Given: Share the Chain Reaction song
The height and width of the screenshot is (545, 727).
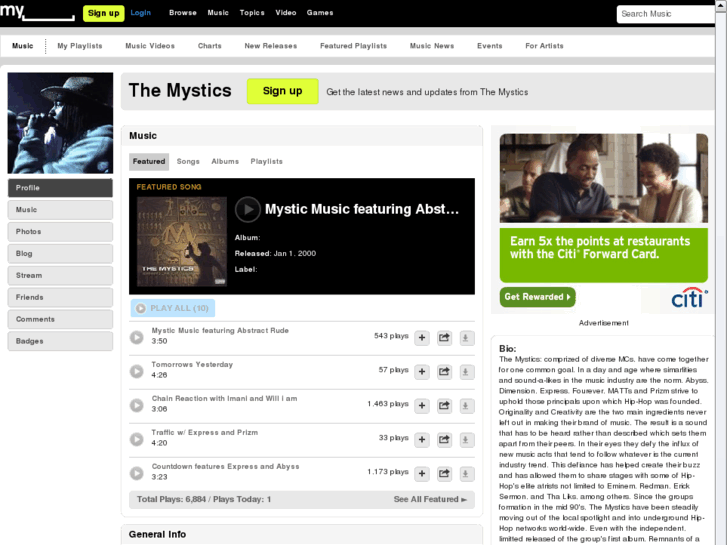Looking at the screenshot, I should coord(444,406).
